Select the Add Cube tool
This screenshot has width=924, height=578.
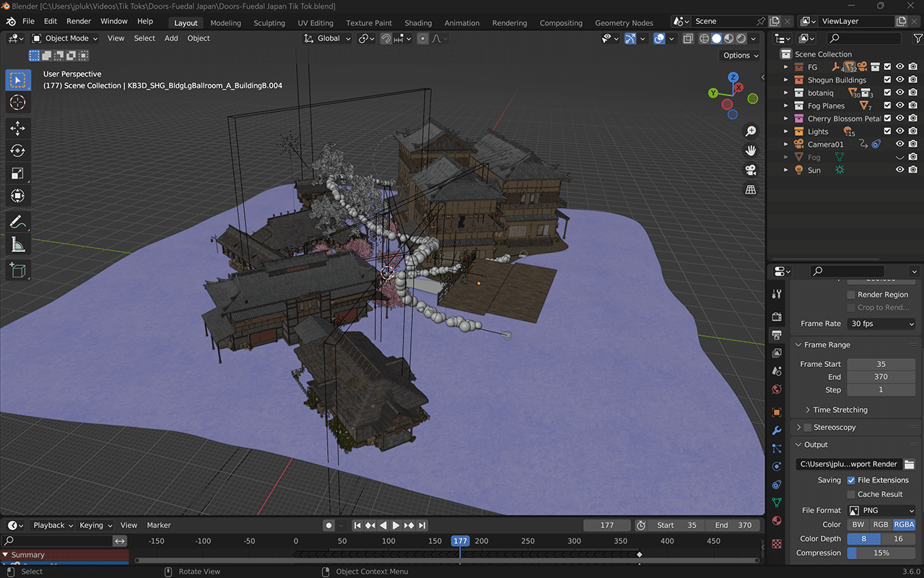[x=18, y=271]
